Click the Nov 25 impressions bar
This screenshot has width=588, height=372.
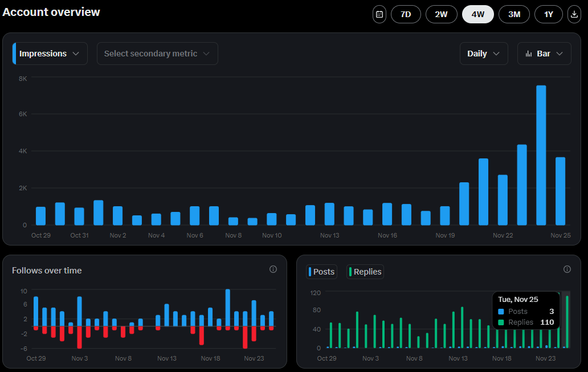coord(560,191)
